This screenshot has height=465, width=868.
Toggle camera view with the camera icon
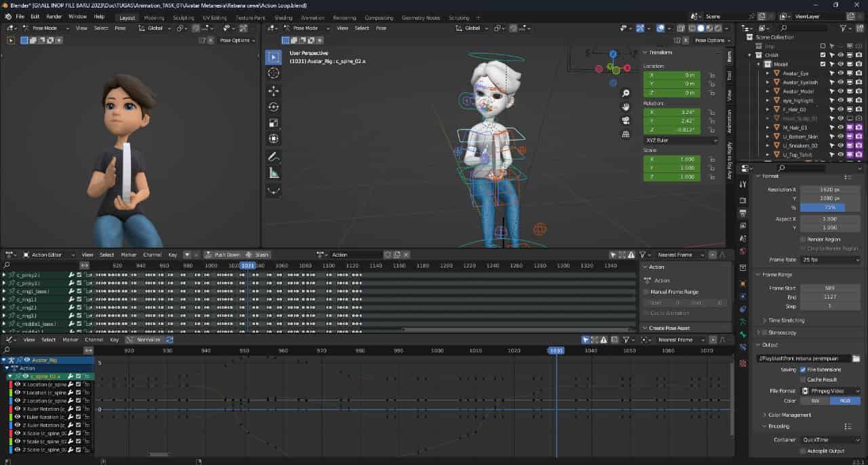tap(626, 121)
